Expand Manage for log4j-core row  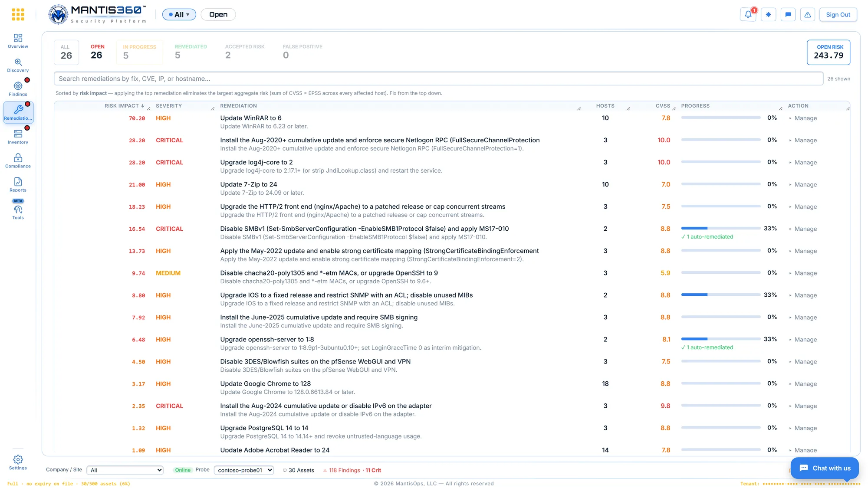[803, 162]
